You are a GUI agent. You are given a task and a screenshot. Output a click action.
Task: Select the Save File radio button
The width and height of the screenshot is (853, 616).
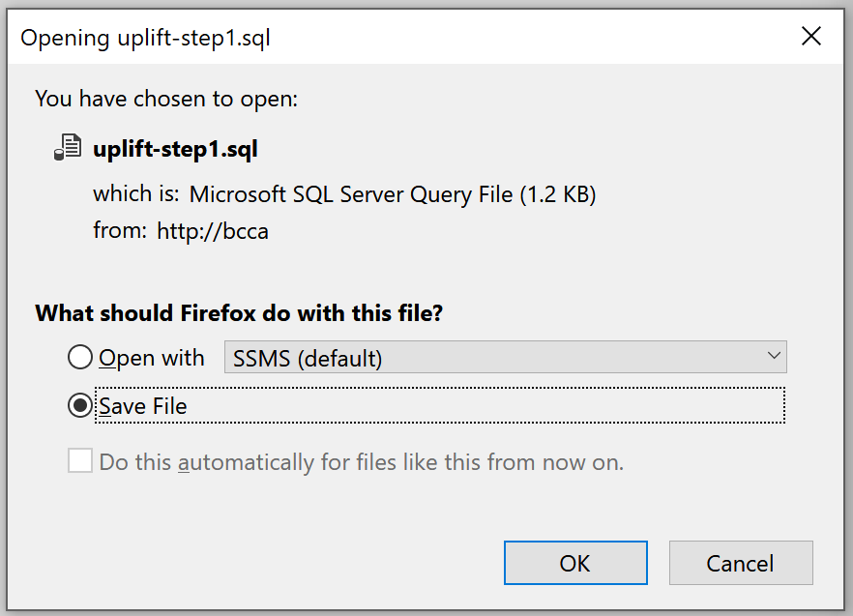tap(80, 406)
